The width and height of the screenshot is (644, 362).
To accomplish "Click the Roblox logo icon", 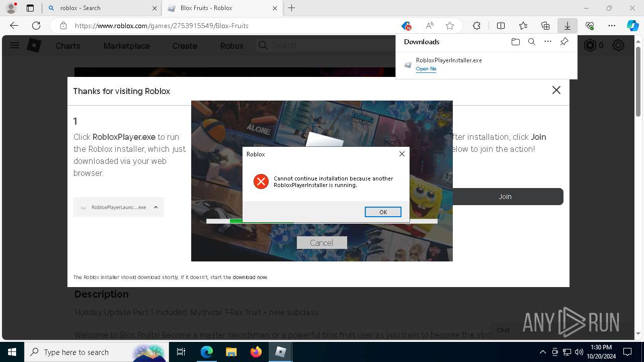I will 34,45.
